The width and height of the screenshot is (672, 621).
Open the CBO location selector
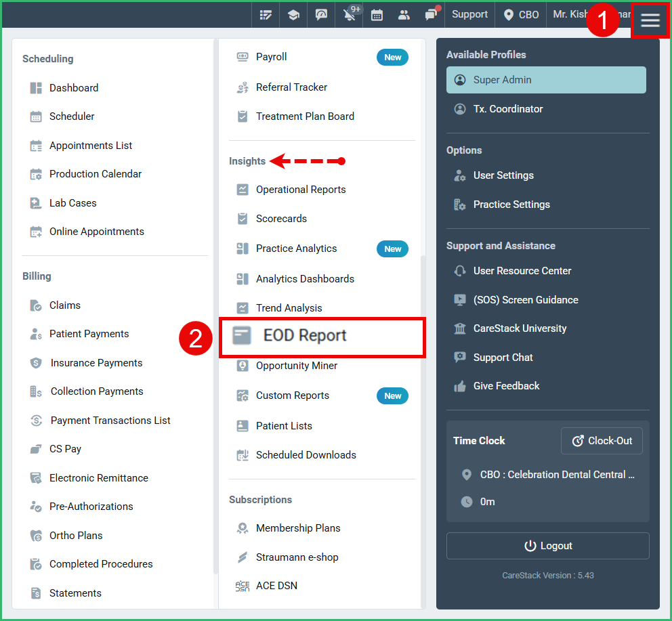point(521,15)
